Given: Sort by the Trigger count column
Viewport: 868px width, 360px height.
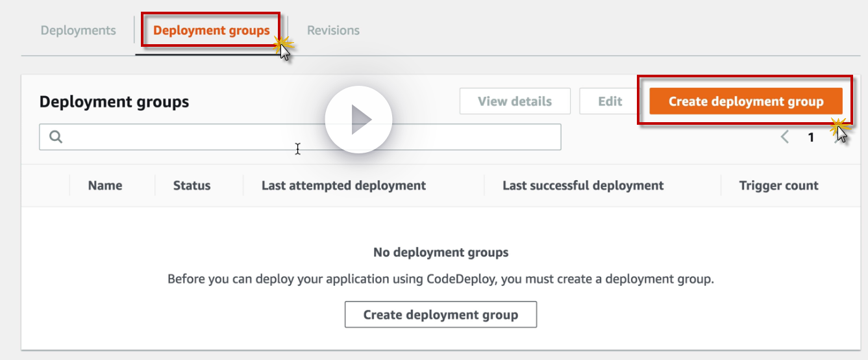Looking at the screenshot, I should click(x=778, y=185).
